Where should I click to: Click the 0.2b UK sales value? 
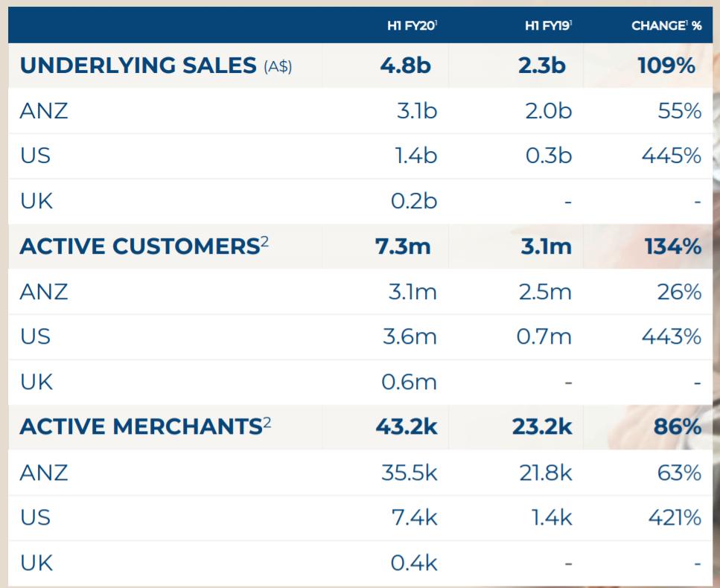[x=412, y=202]
